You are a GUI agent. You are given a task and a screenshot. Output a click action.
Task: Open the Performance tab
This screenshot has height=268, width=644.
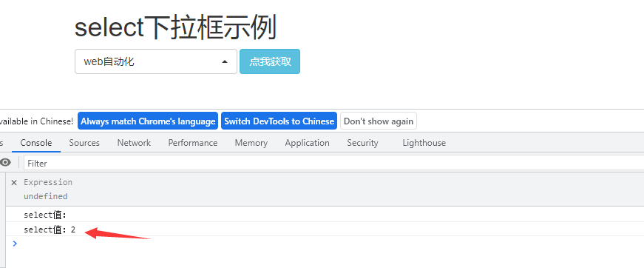[193, 143]
